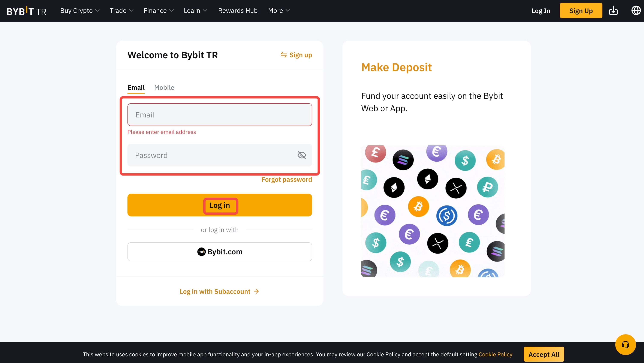Click the download app icon in header
This screenshot has width=644, height=363.
tap(613, 11)
